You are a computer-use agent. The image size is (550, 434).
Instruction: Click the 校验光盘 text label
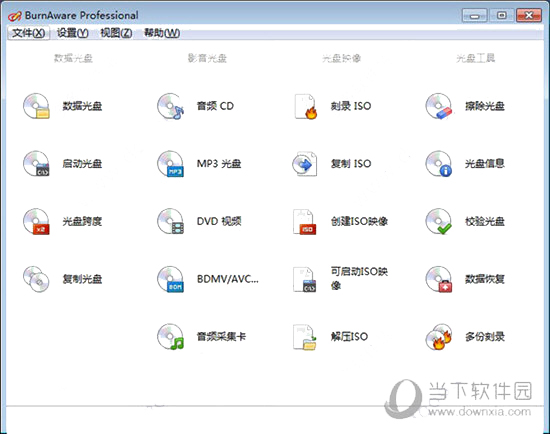click(x=485, y=221)
